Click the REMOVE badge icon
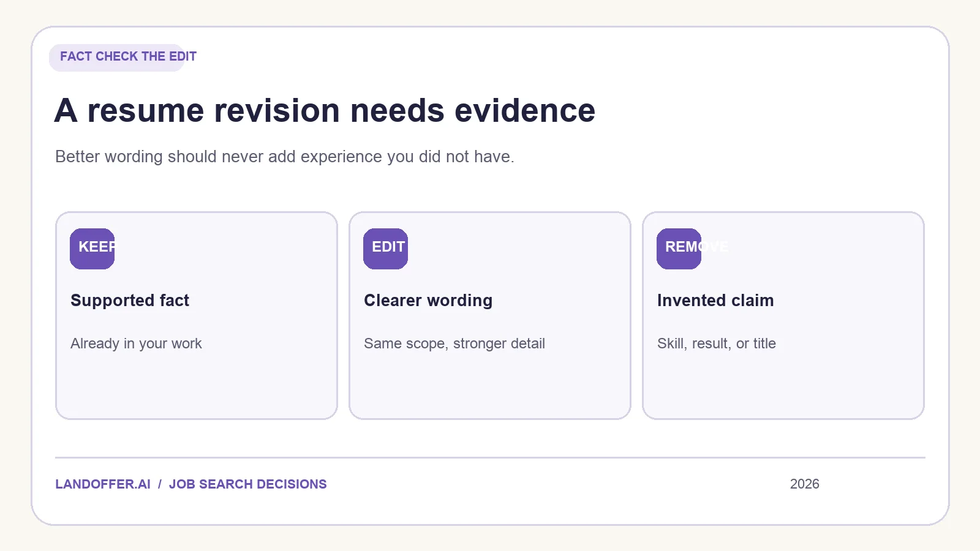The image size is (980, 551). [x=679, y=249]
